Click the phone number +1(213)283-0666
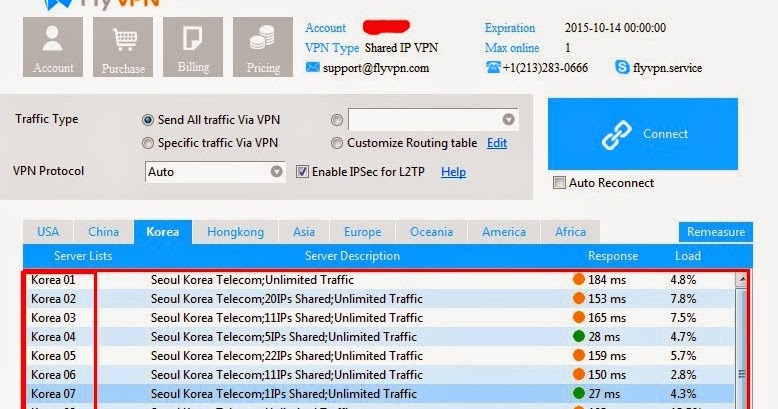 pos(545,68)
